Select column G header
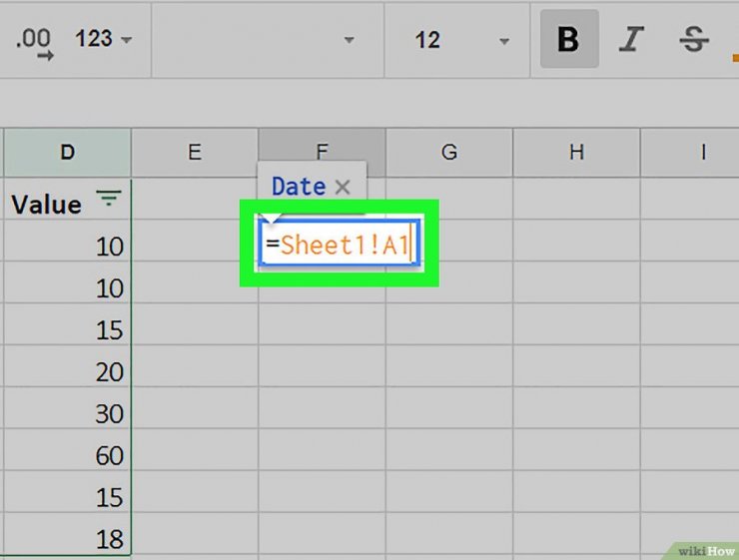Screen dimensions: 739x560 coord(449,152)
